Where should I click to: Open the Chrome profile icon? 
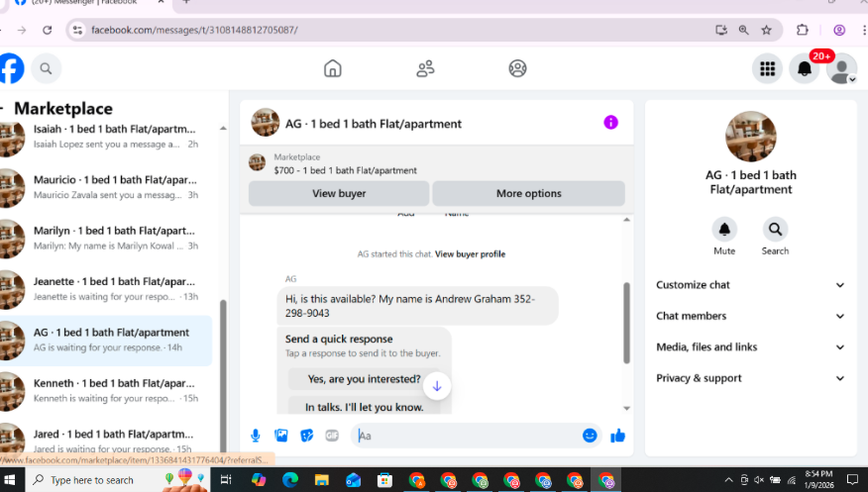[x=839, y=30]
